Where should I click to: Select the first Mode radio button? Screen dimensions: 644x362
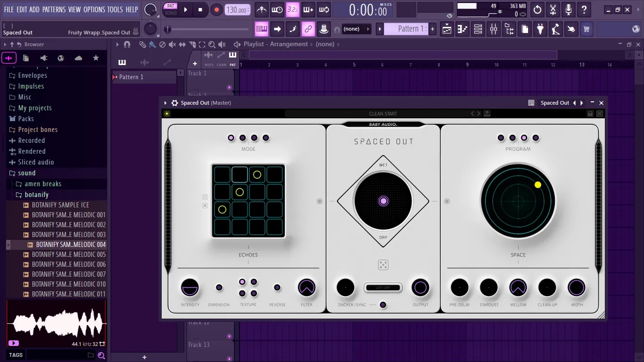click(231, 138)
